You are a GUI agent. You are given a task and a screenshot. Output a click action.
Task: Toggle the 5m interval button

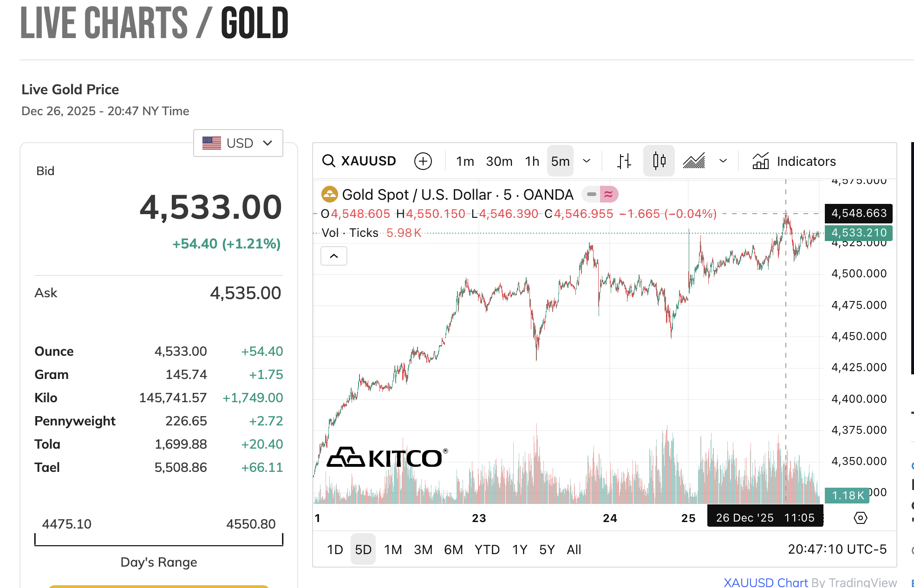pos(560,161)
